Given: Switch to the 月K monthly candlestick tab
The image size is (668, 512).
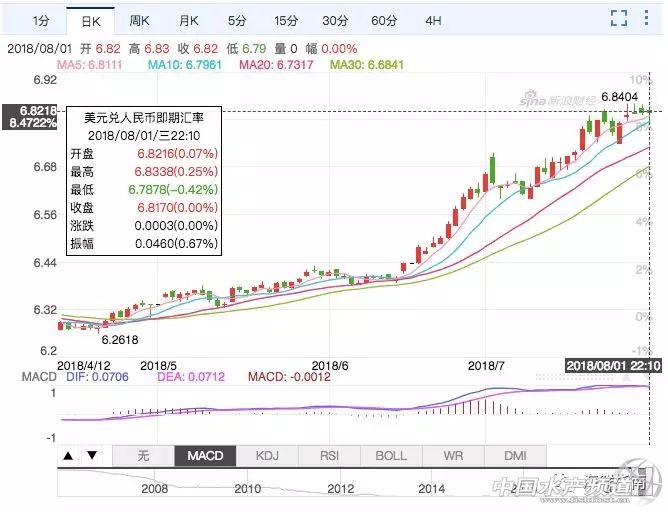Looking at the screenshot, I should tap(190, 20).
